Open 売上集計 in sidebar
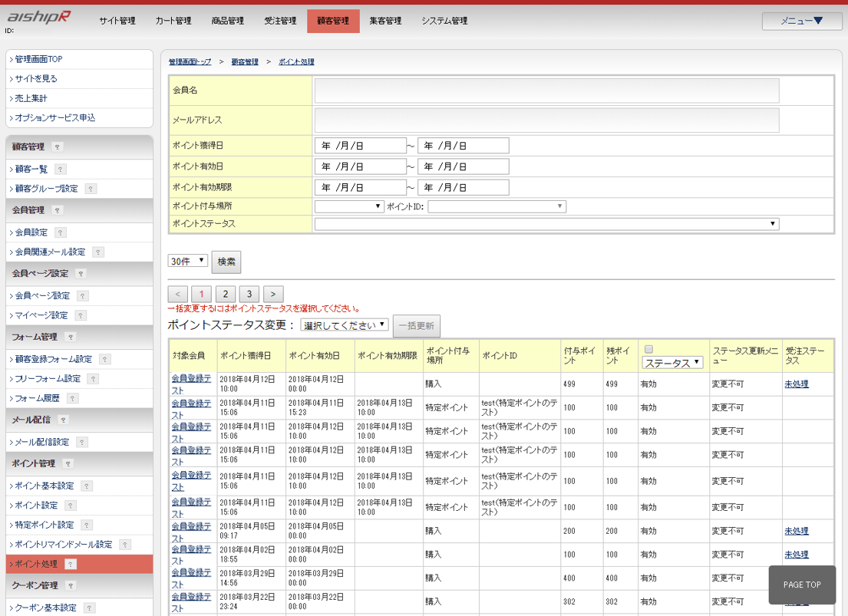Viewport: 848px width, 616px height. [31, 98]
